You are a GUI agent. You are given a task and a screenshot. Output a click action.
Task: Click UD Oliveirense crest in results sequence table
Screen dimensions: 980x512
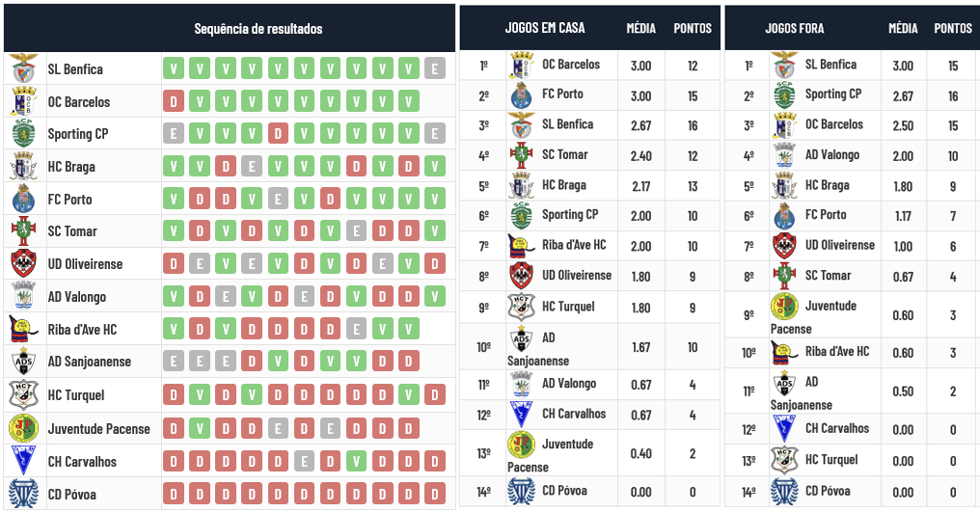pos(22,264)
